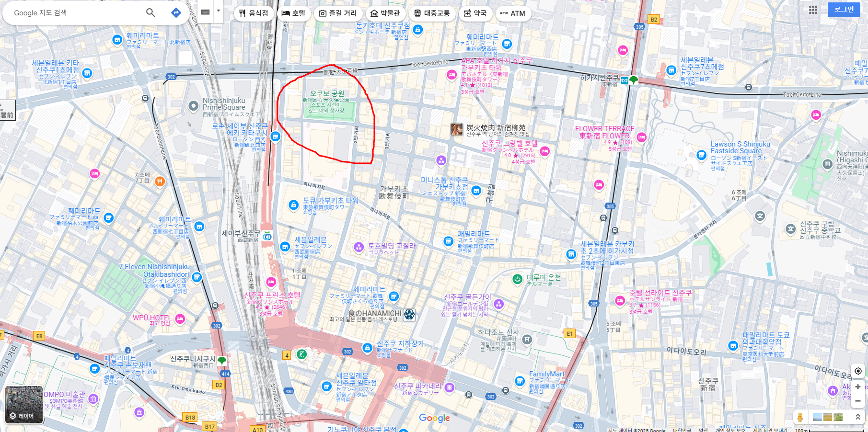The height and width of the screenshot is (432, 868).
Task: Open the Google apps grid
Action: (x=813, y=10)
